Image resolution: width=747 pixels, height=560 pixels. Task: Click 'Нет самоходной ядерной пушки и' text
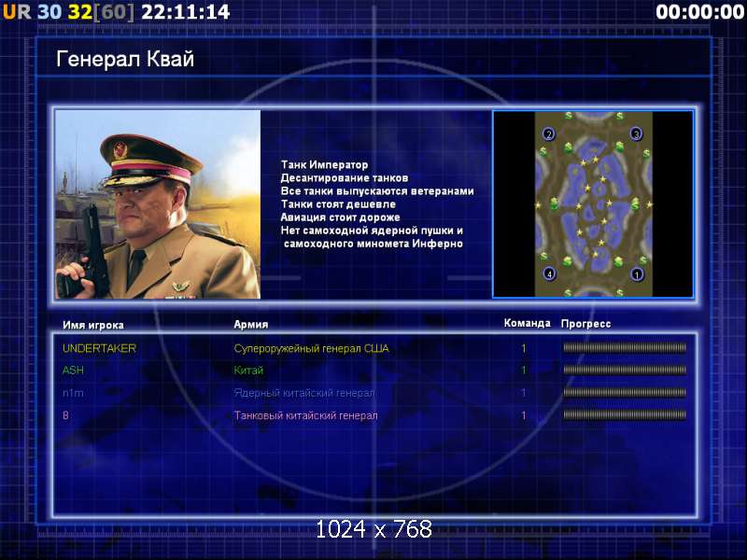point(372,231)
